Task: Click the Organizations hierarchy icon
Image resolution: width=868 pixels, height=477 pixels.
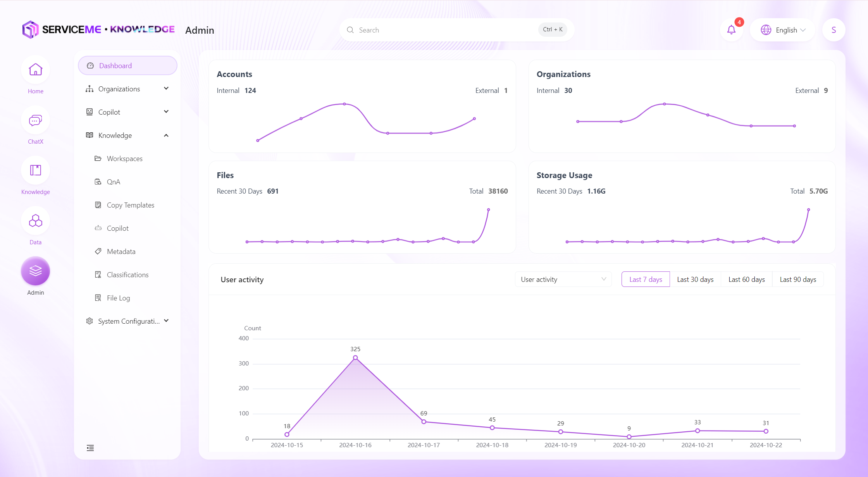Action: [x=90, y=89]
